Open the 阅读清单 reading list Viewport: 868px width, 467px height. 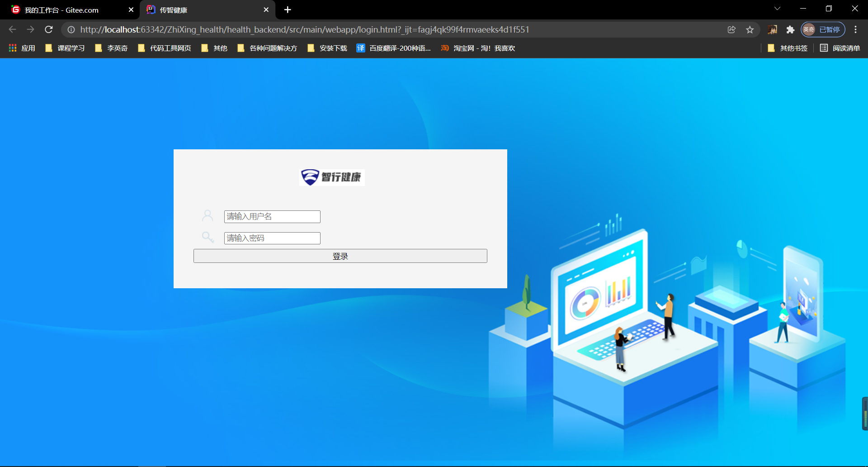tap(840, 48)
